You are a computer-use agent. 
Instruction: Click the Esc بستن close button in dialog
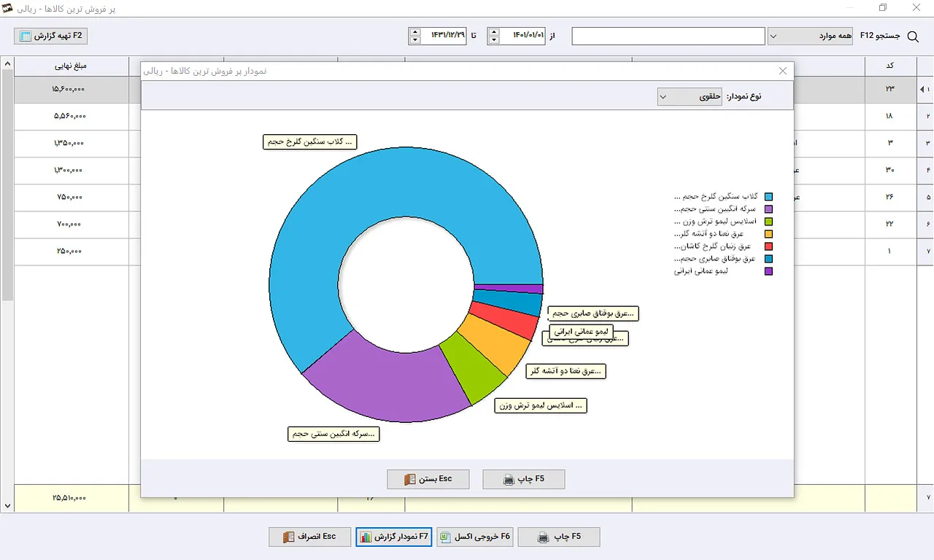coord(428,479)
